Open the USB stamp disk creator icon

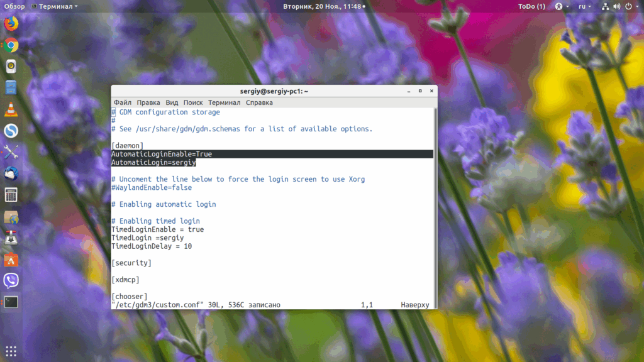(11, 238)
